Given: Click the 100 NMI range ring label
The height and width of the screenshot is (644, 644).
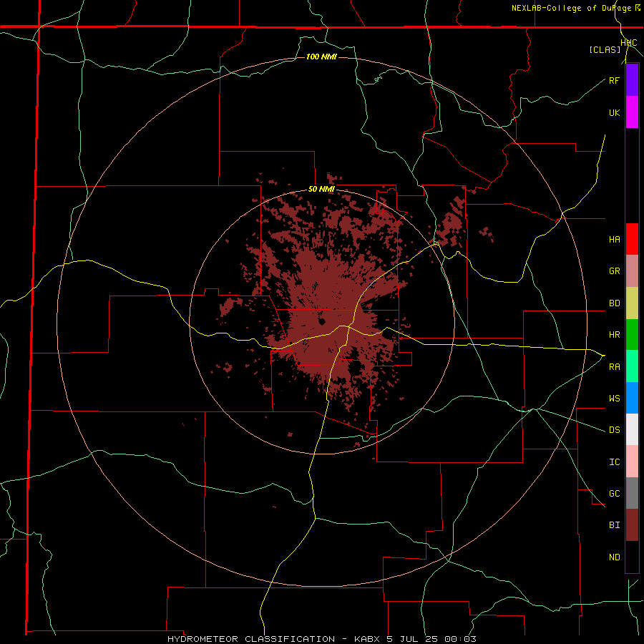Looking at the screenshot, I should point(321,57).
